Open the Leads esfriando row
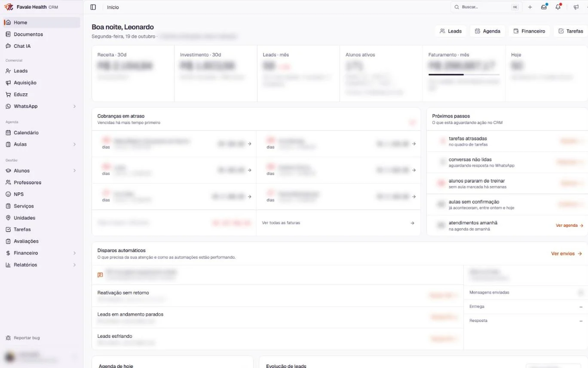This screenshot has height=368, width=588. 278,339
